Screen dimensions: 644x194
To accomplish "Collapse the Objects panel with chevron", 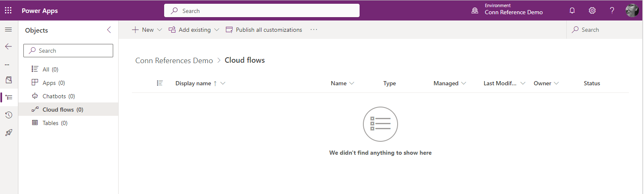I will pos(109,30).
